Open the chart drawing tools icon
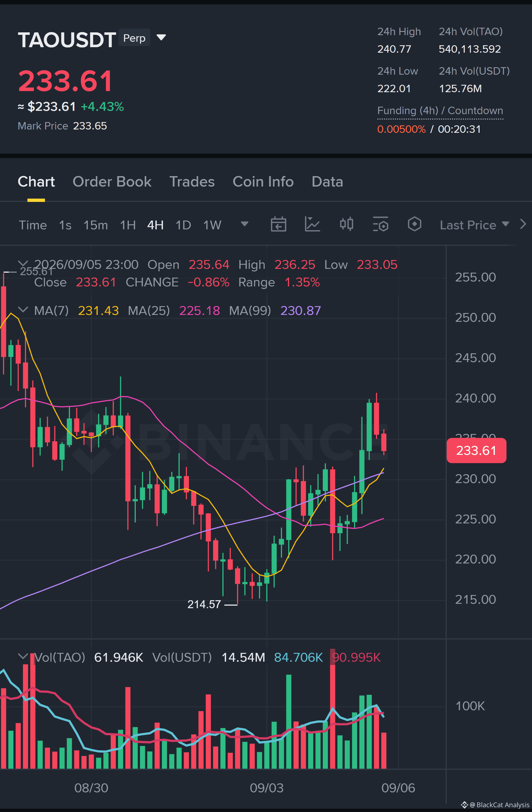This screenshot has width=532, height=812. coord(312,224)
